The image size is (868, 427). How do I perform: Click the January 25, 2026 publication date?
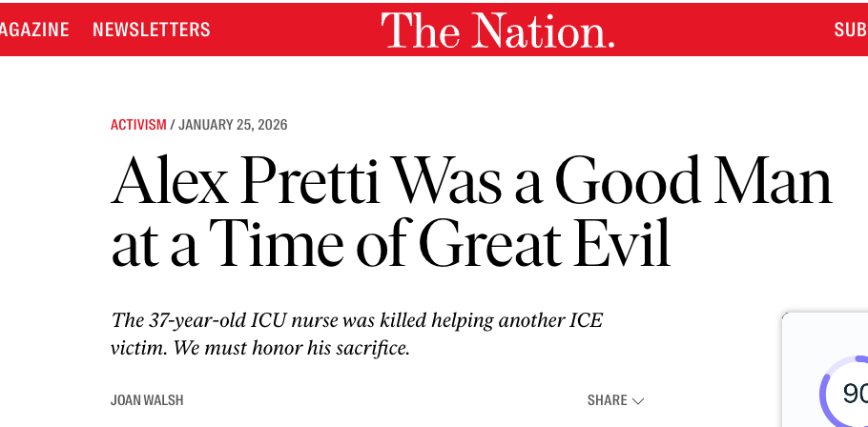233,125
